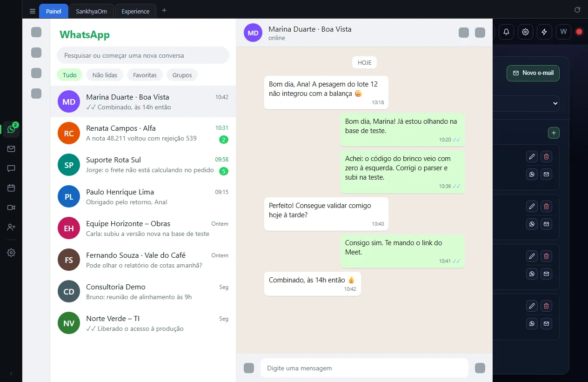Click the gray icon right of the message field
This screenshot has width=588, height=382.
[x=480, y=368]
